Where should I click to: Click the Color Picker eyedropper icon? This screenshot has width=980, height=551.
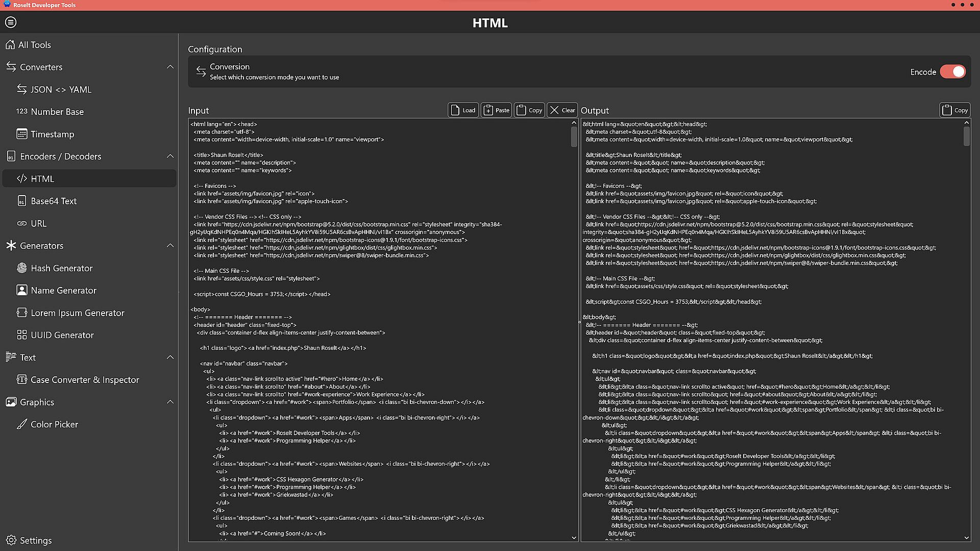pyautogui.click(x=21, y=424)
